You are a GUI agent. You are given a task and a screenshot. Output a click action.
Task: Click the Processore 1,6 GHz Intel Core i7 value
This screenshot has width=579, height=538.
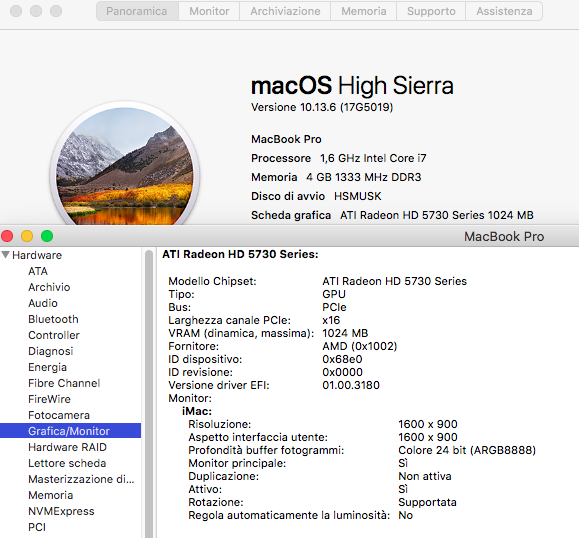(373, 158)
